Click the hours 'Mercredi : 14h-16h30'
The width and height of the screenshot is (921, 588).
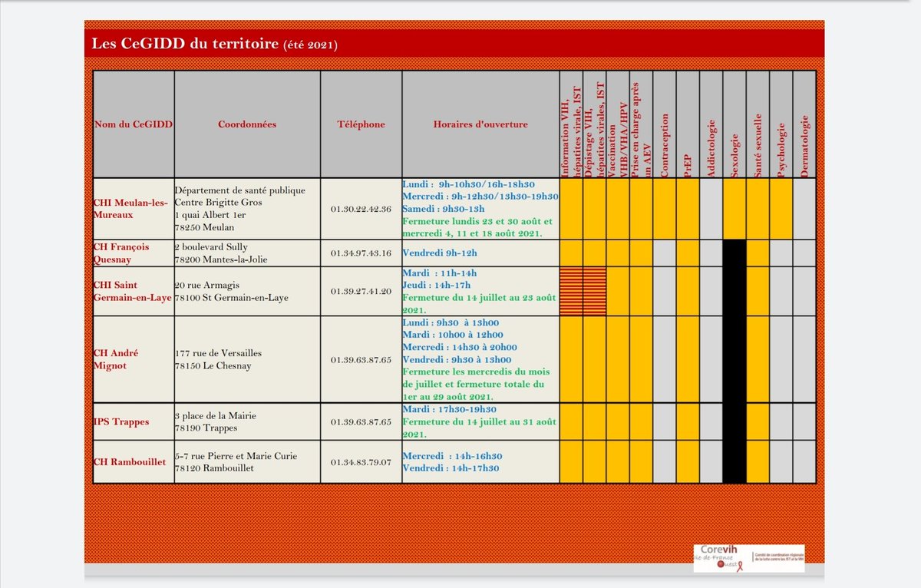451,456
